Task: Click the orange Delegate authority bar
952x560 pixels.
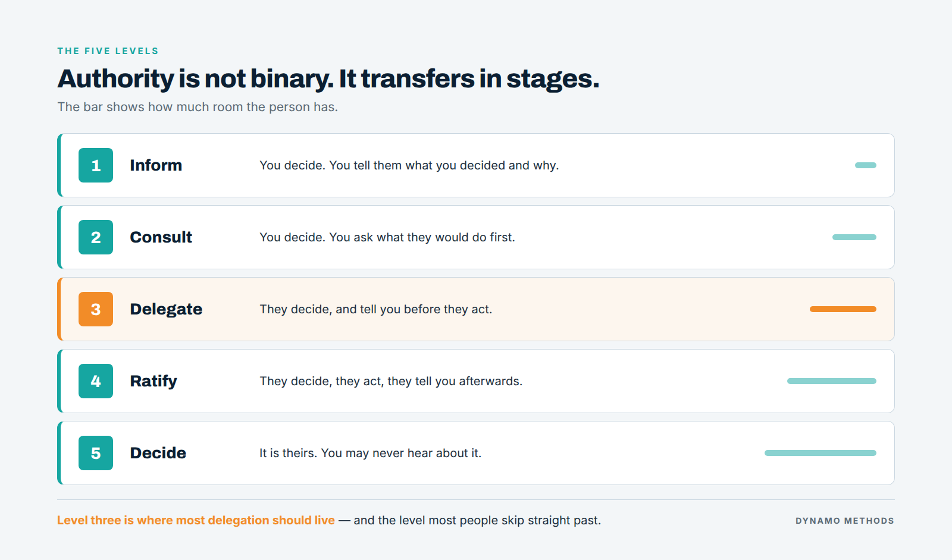Action: pyautogui.click(x=843, y=309)
